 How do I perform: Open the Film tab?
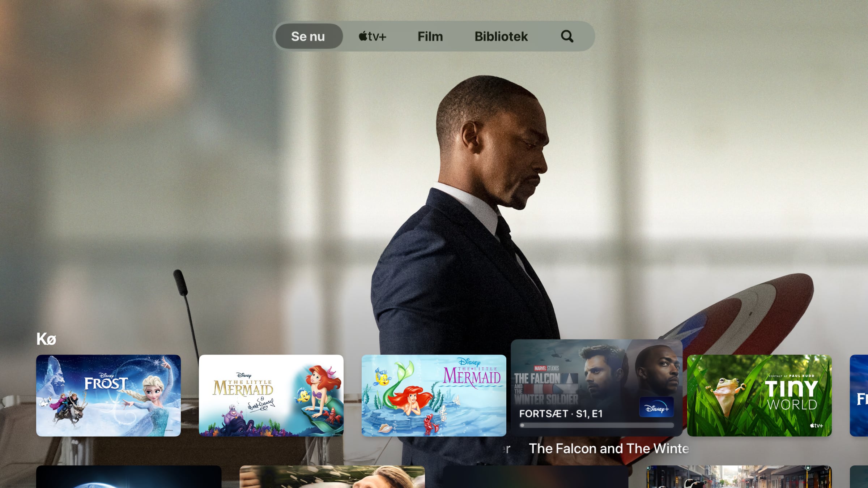pos(430,37)
